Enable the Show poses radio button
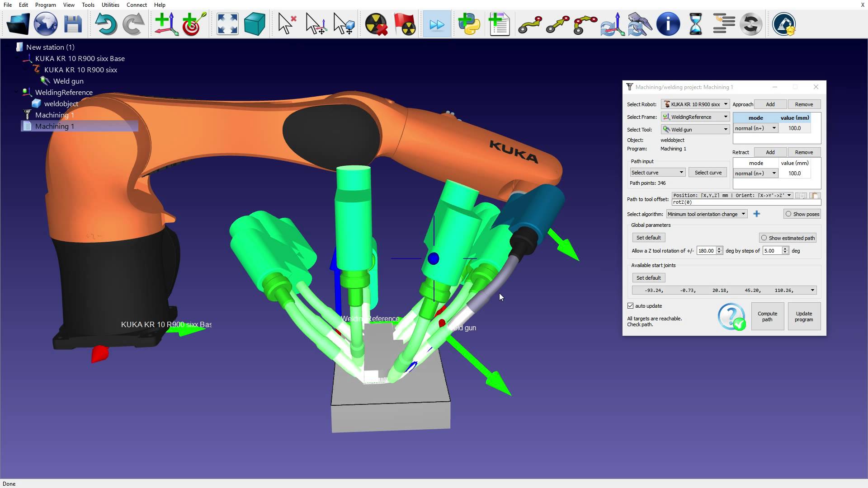The height and width of the screenshot is (488, 868). click(x=788, y=214)
